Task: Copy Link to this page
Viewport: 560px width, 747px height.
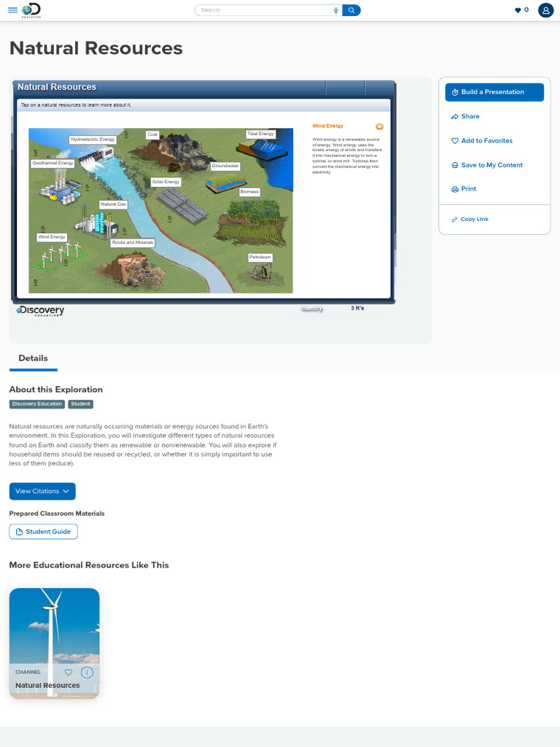Action: tap(470, 219)
